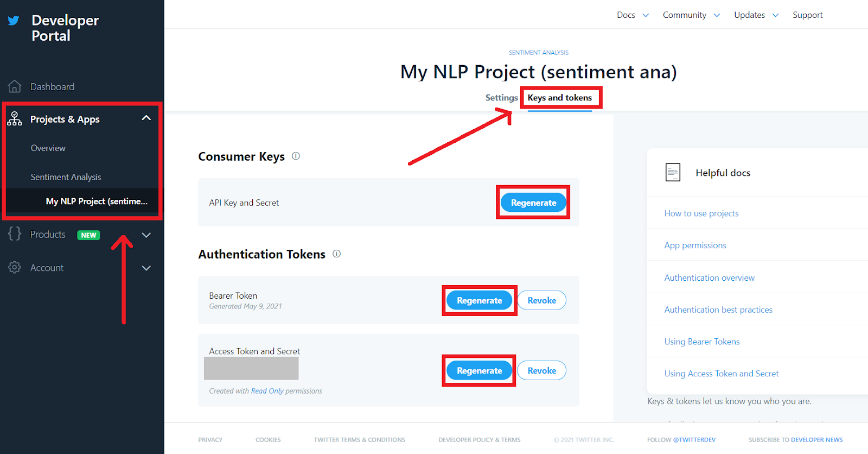Select the Keys and tokens tab
The width and height of the screenshot is (868, 454).
click(560, 98)
